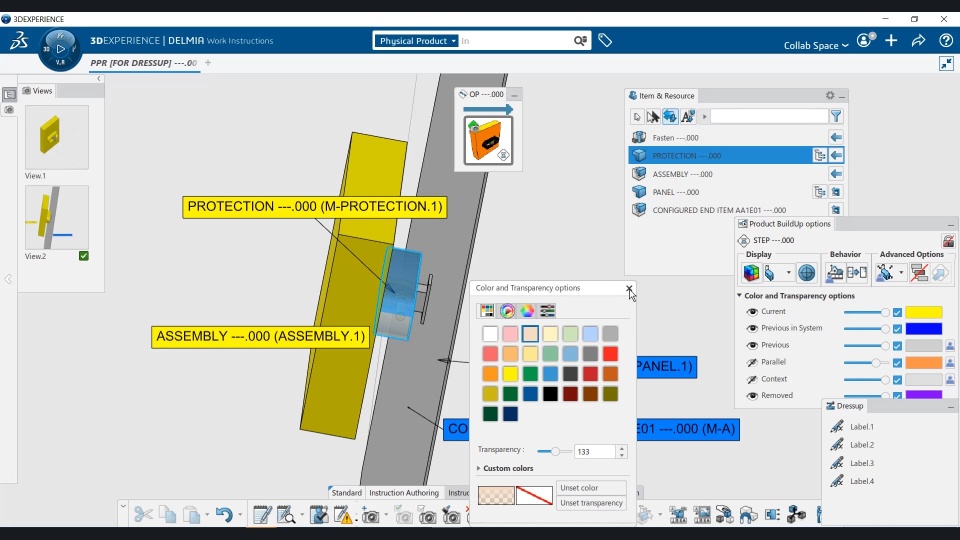Click the red lock icon beside STEP
The image size is (960, 540).
[948, 241]
